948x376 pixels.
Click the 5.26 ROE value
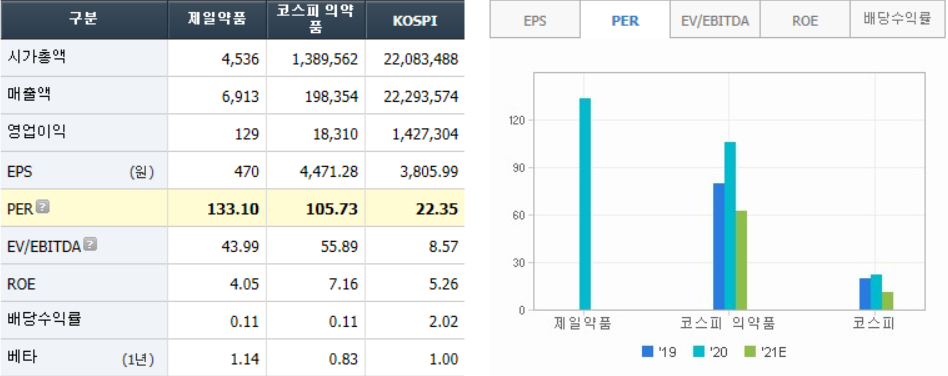(x=445, y=284)
